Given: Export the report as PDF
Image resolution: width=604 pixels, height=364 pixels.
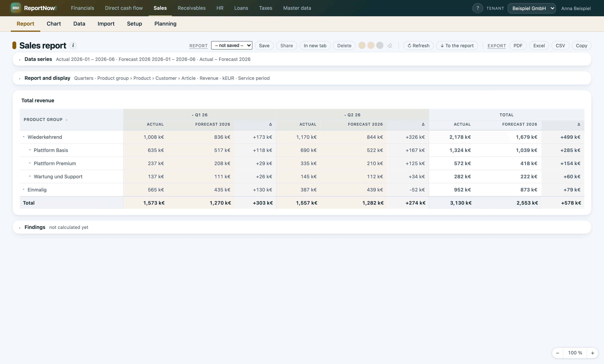Looking at the screenshot, I should coord(518,46).
